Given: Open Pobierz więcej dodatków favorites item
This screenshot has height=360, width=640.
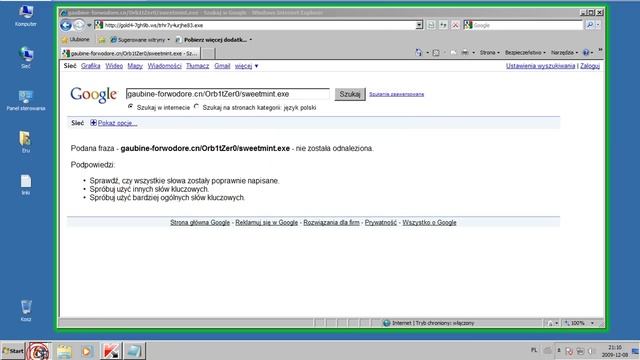Looking at the screenshot, I should 214,40.
